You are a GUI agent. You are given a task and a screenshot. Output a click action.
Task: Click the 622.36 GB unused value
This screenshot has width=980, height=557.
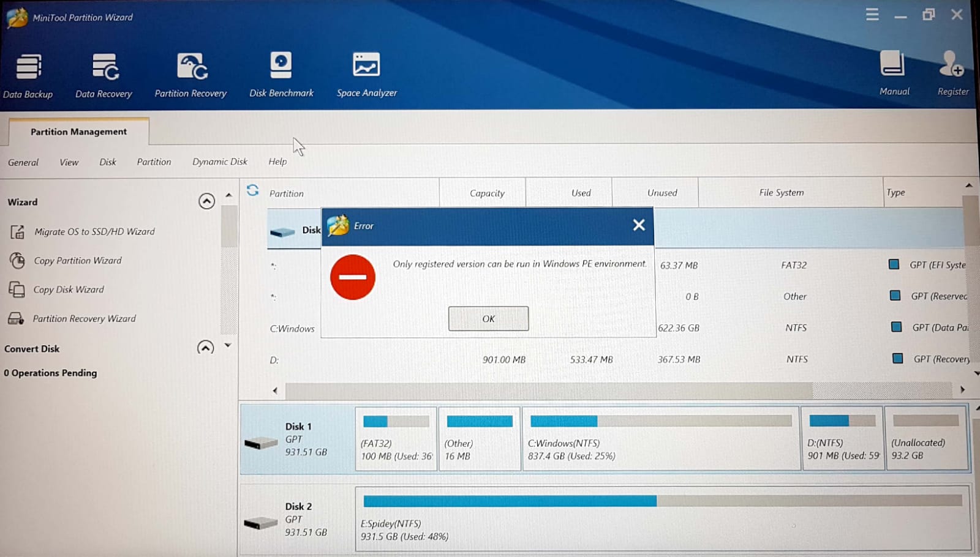679,328
